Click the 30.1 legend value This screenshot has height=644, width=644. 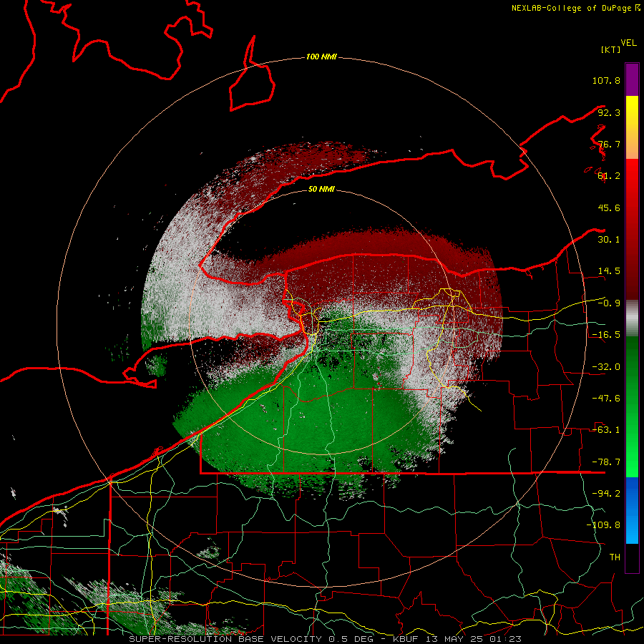point(609,240)
